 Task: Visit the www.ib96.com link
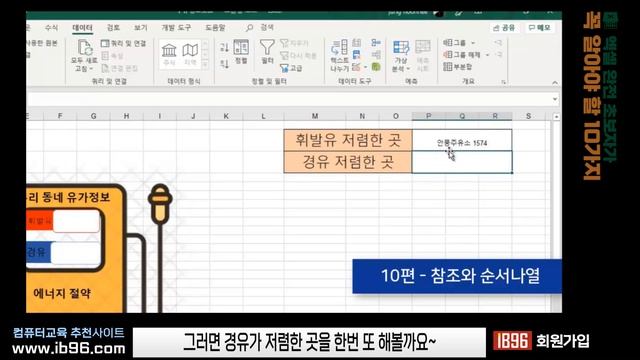tap(69, 349)
